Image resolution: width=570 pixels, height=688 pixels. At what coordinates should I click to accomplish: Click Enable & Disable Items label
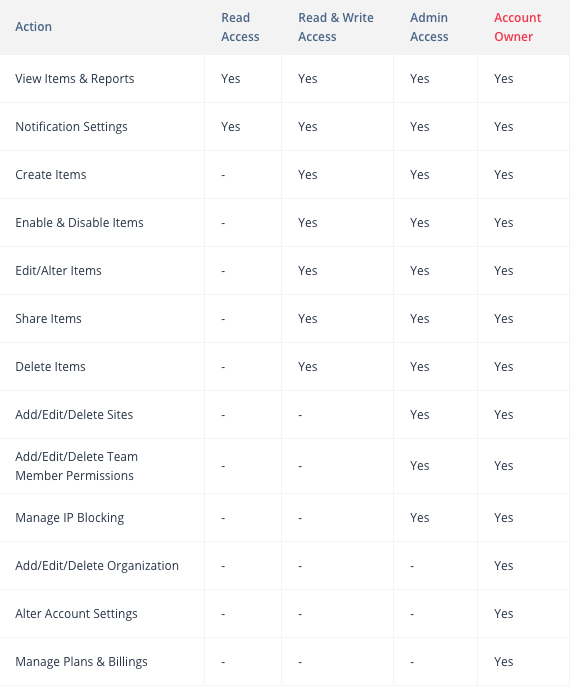(79, 223)
